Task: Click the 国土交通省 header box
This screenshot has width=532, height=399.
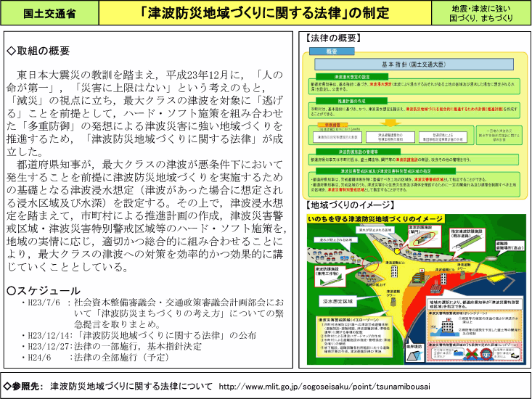Action: pyautogui.click(x=49, y=13)
